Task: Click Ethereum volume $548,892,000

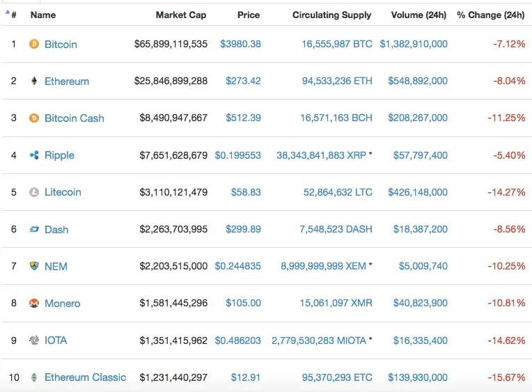Action: pos(418,81)
